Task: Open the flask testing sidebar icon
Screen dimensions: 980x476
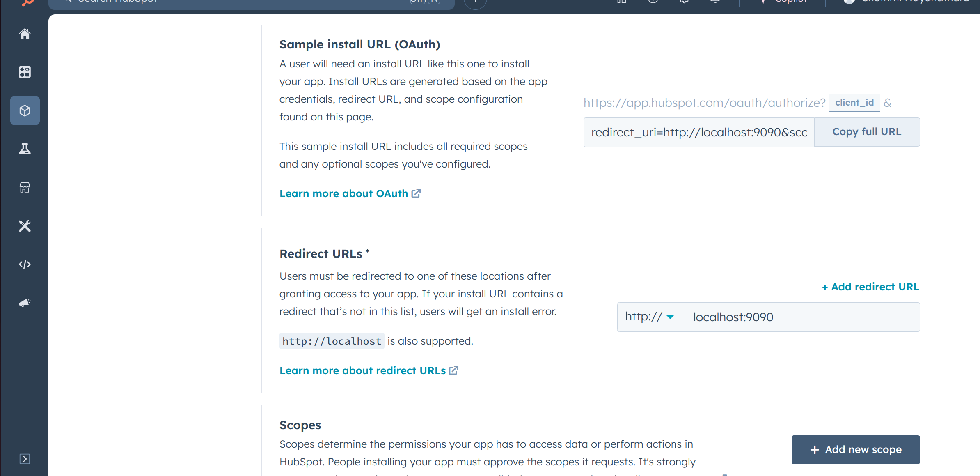Action: pos(25,149)
